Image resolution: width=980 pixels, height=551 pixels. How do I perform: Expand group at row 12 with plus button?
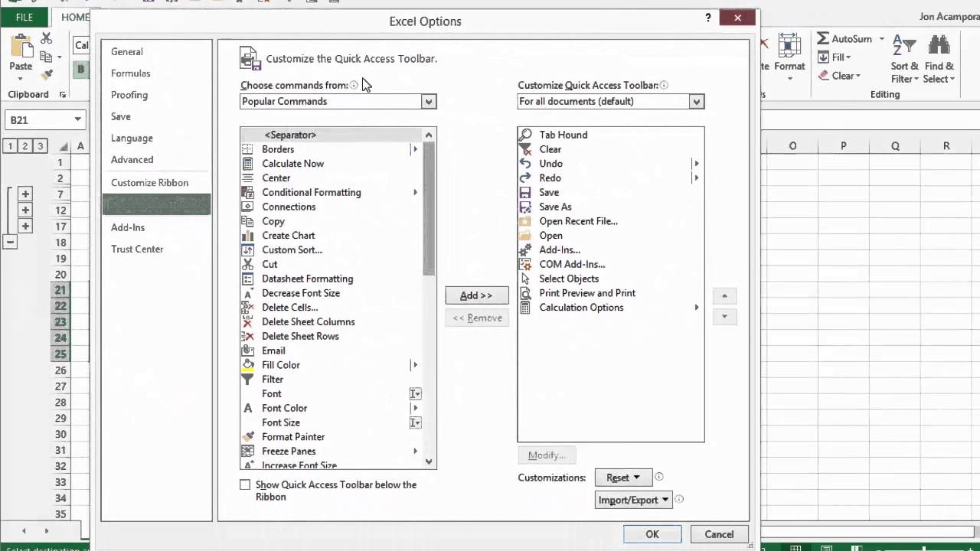(x=25, y=210)
